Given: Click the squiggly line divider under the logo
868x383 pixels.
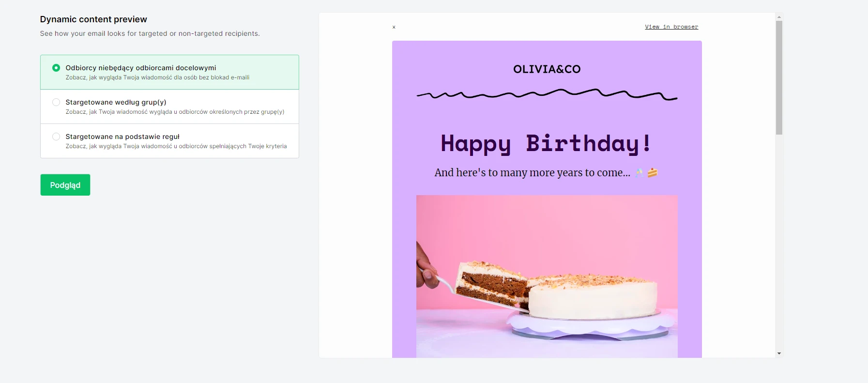Looking at the screenshot, I should pyautogui.click(x=547, y=94).
